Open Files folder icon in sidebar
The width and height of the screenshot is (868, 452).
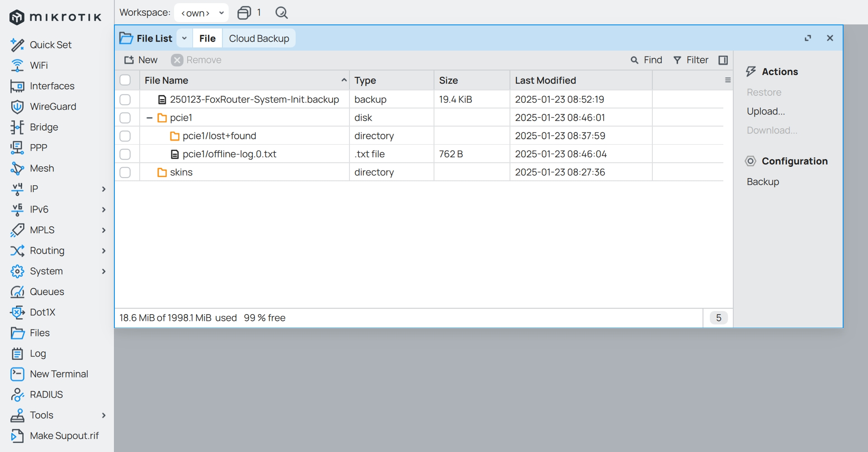click(17, 333)
